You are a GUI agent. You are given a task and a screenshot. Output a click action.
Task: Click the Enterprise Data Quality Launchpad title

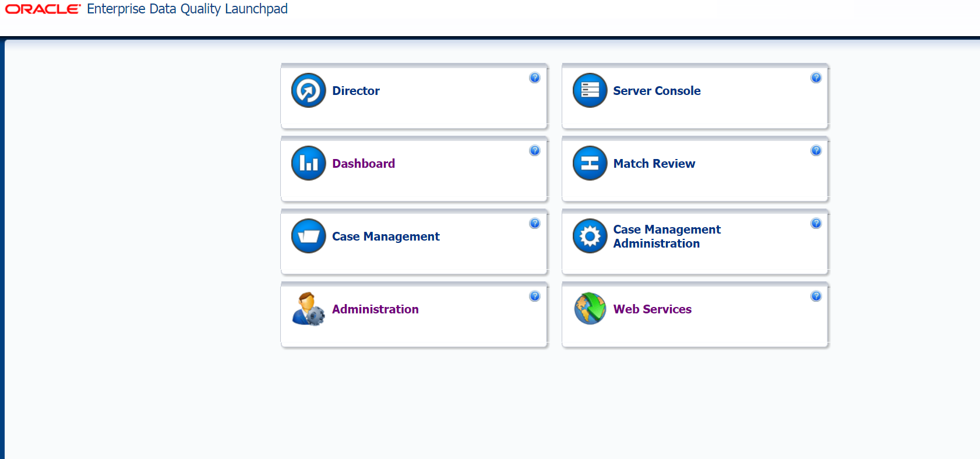pyautogui.click(x=187, y=9)
